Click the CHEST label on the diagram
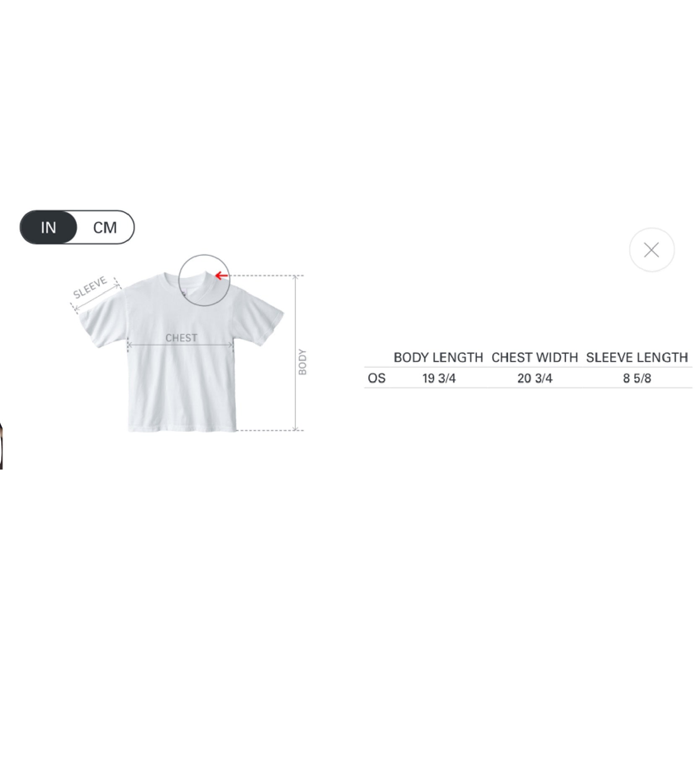Image resolution: width=700 pixels, height=771 pixels. 181,338
